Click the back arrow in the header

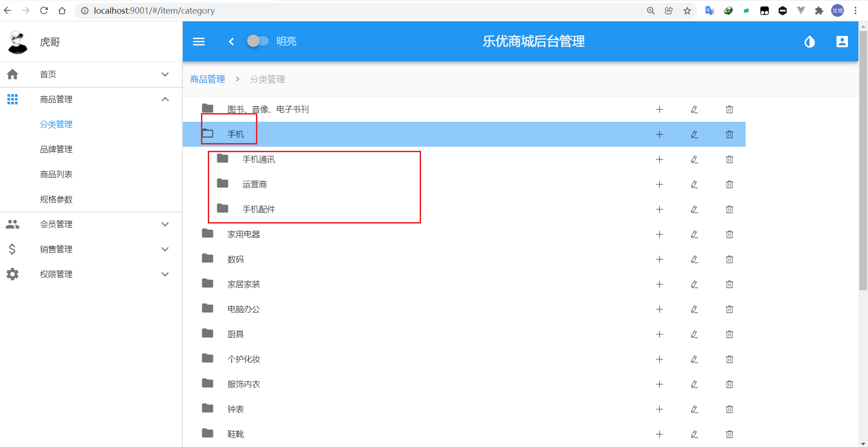click(231, 41)
